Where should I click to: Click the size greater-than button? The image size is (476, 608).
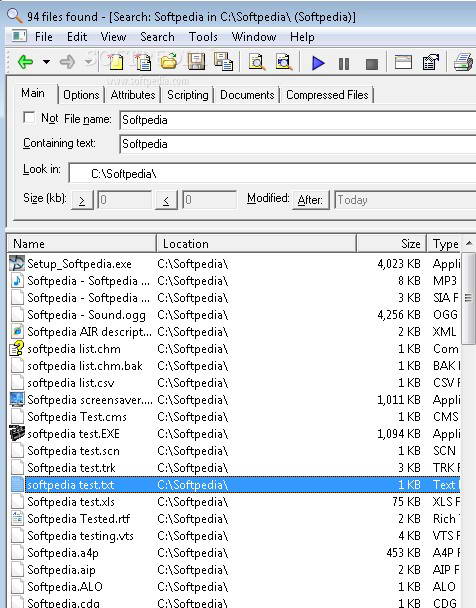pyautogui.click(x=82, y=200)
